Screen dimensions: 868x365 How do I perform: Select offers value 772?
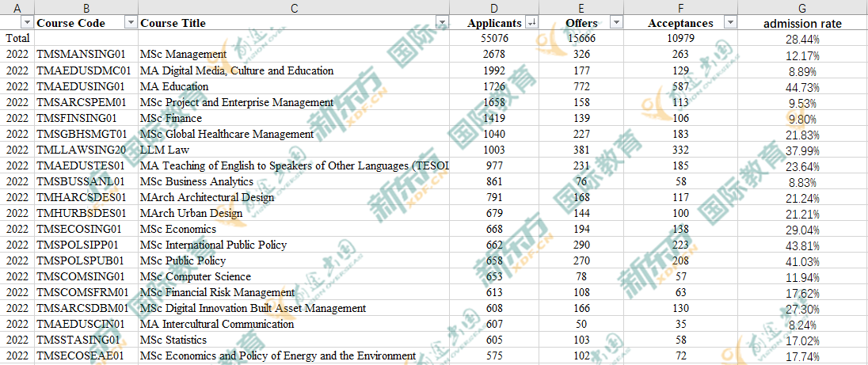coord(581,86)
